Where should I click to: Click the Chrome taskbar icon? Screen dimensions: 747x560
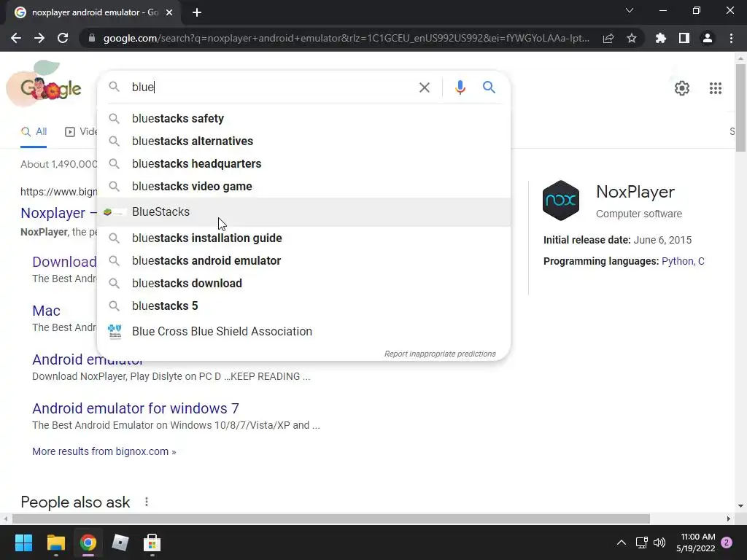pyautogui.click(x=88, y=542)
